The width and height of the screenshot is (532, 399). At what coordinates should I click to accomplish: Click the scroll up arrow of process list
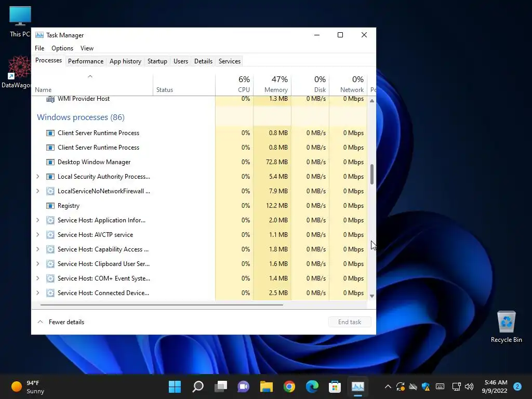point(372,101)
